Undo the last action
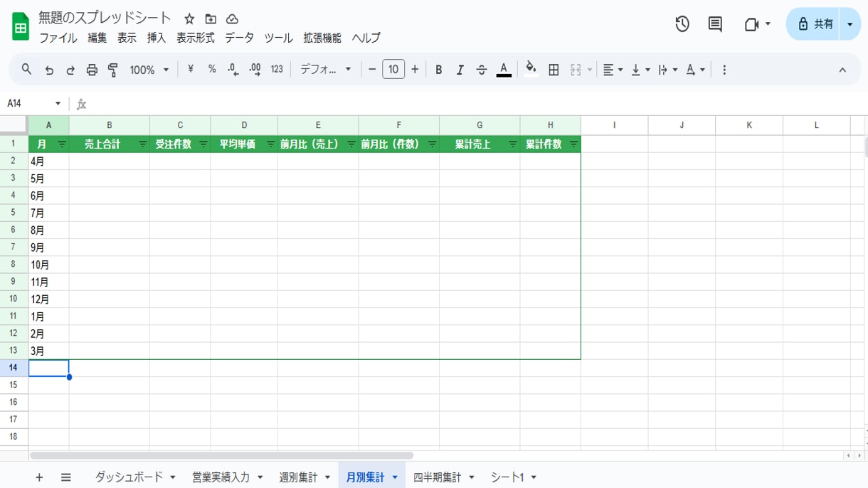 tap(49, 70)
